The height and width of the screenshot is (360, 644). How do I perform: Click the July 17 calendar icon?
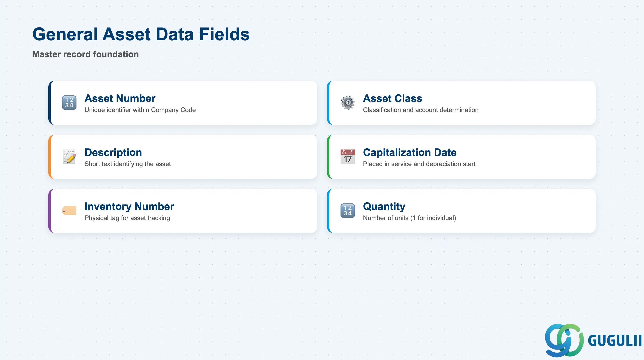348,157
